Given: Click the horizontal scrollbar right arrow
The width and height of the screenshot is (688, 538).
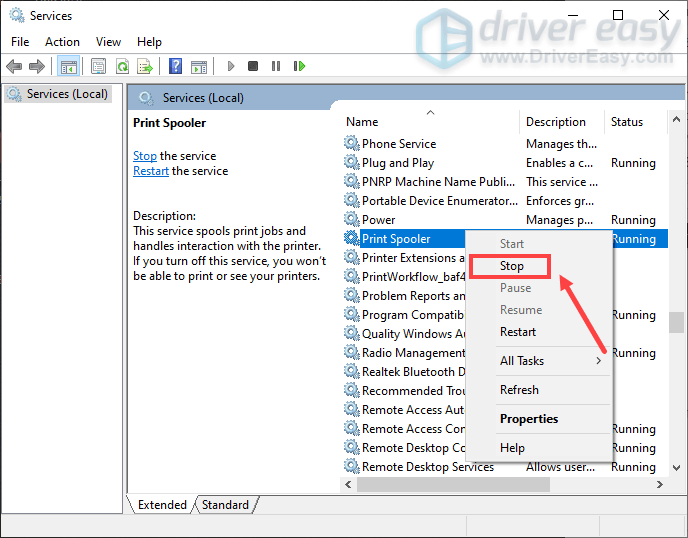Looking at the screenshot, I should [659, 484].
